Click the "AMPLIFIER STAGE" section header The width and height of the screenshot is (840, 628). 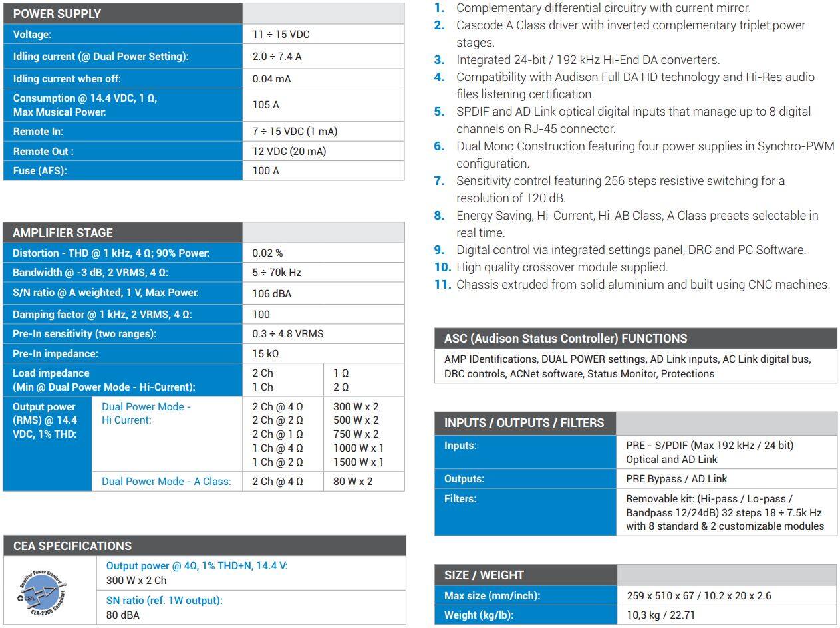(x=63, y=232)
